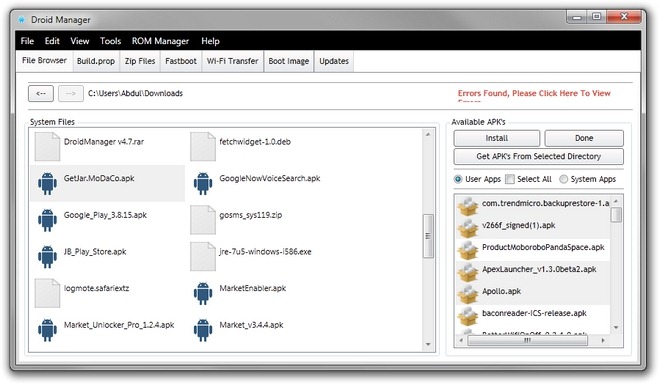Select the User Apps radio button
Screen dimensions: 660x385
point(458,179)
